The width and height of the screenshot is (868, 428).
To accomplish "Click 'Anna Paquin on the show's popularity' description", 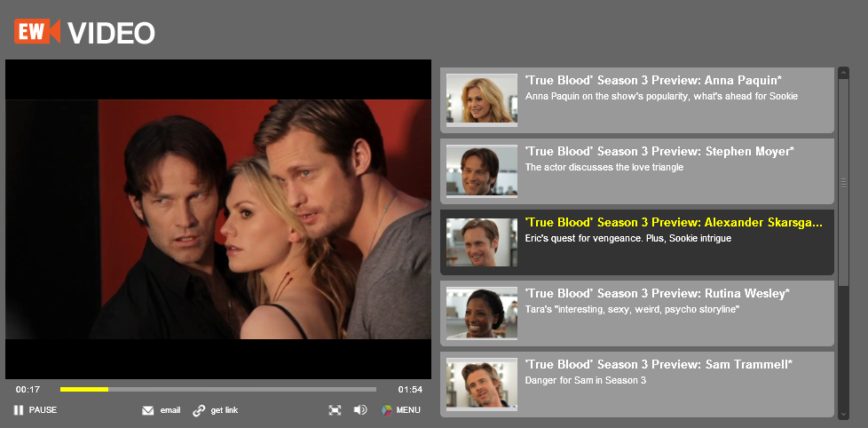I will coord(661,96).
